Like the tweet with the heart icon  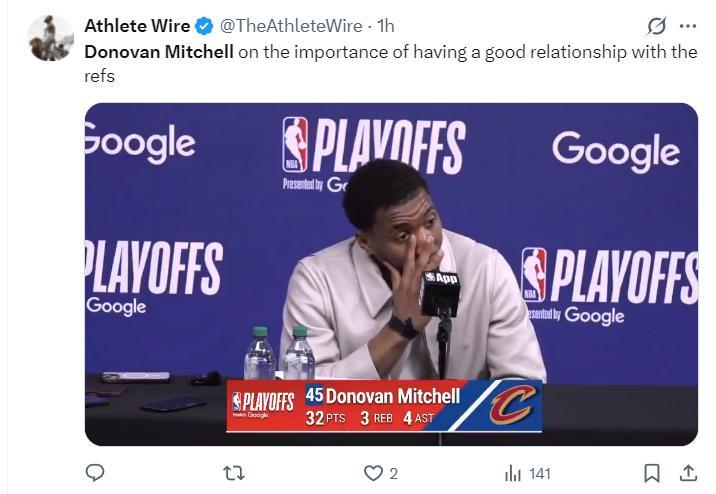click(373, 472)
